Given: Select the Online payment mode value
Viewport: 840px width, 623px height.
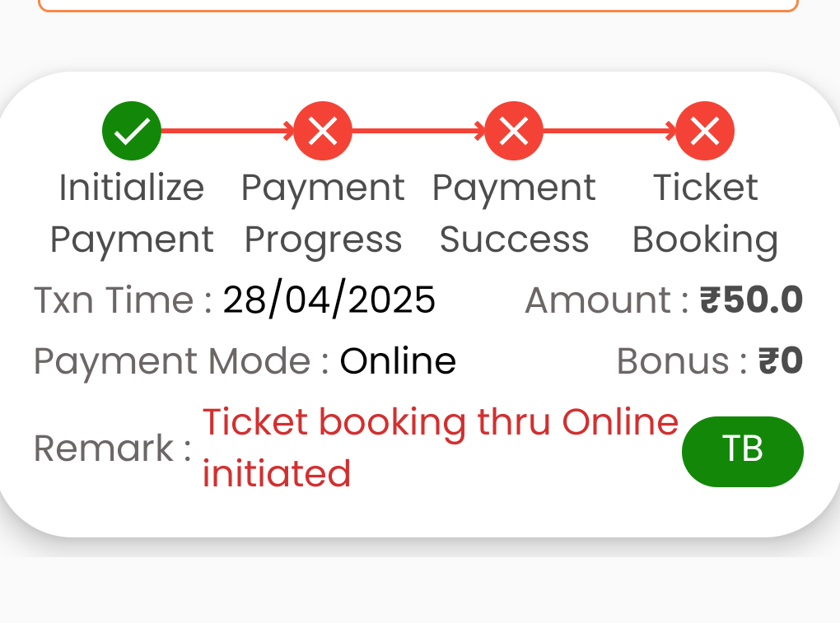Looking at the screenshot, I should click(x=398, y=360).
